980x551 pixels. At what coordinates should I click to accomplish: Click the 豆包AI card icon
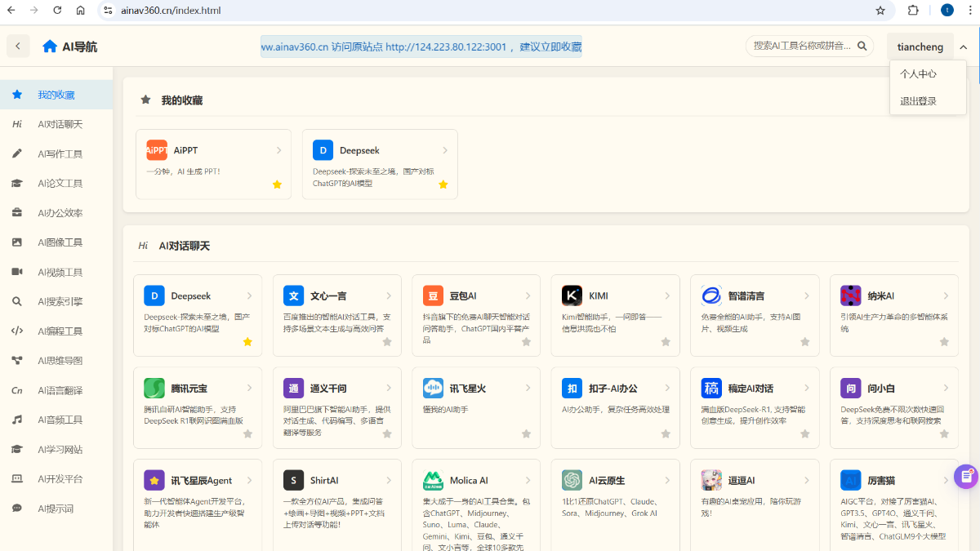[433, 295]
